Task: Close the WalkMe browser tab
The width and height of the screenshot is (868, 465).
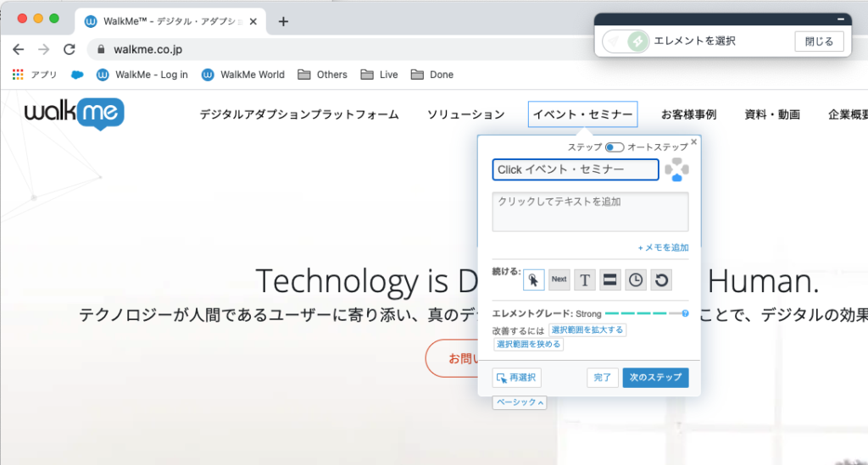Action: [x=253, y=21]
